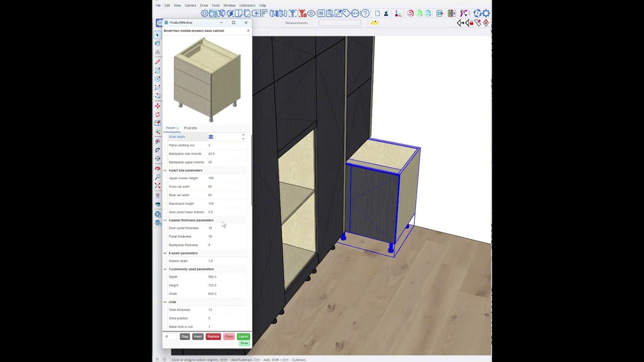Select the Scale tool
The image size is (644, 362).
(x=157, y=123)
